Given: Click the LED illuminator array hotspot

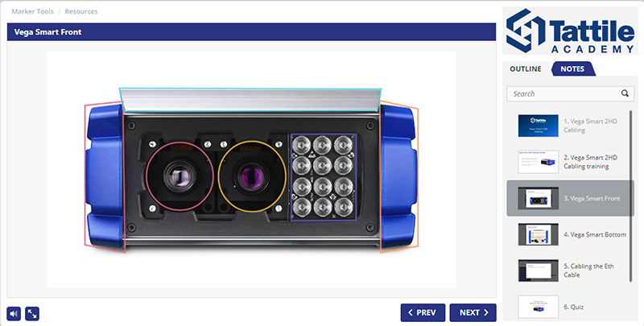Looking at the screenshot, I should [324, 177].
